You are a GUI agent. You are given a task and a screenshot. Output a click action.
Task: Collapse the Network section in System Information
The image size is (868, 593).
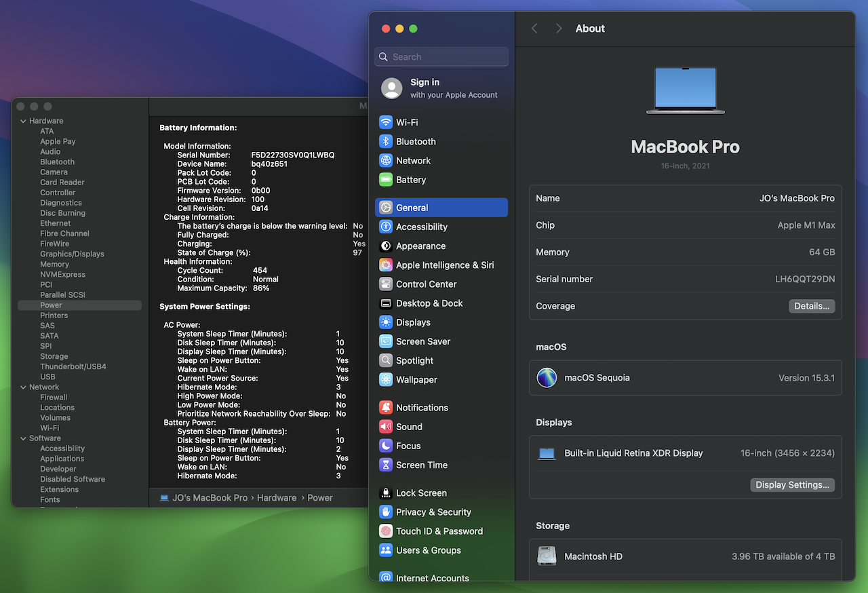23,387
